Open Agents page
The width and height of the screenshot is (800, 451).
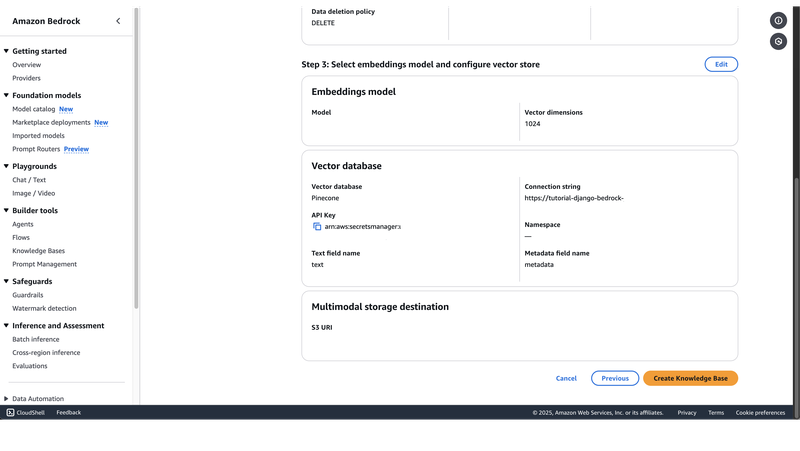23,224
